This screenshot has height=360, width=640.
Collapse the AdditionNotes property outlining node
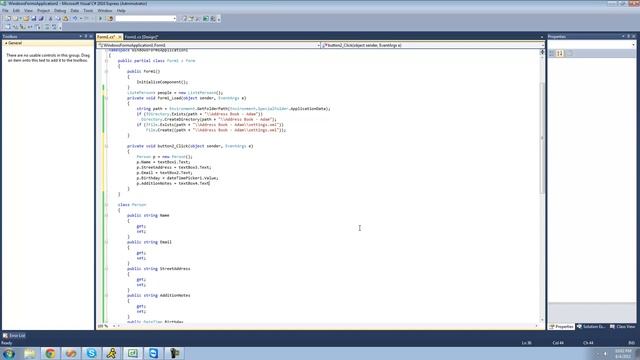coord(107,295)
